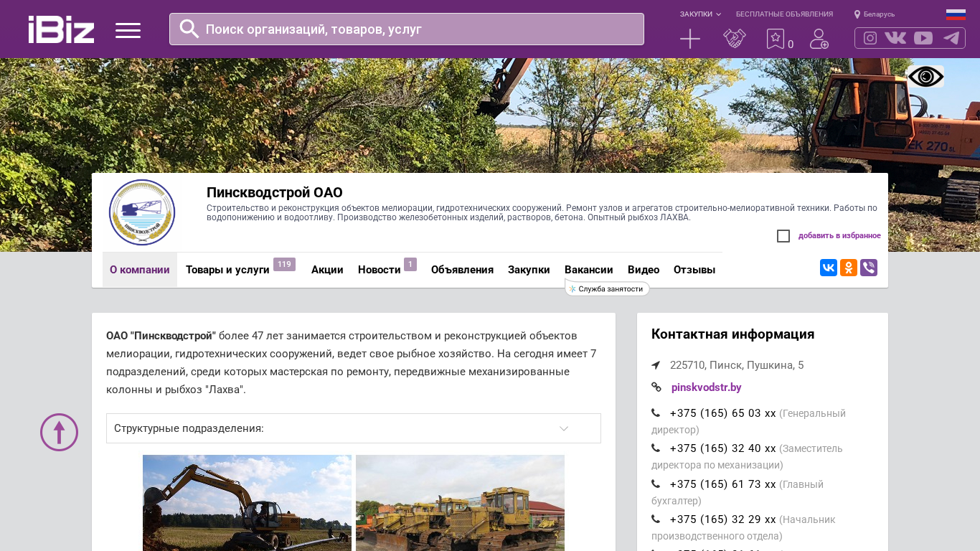Open the Telegram link in header
980x551 pixels.
pyautogui.click(x=951, y=38)
